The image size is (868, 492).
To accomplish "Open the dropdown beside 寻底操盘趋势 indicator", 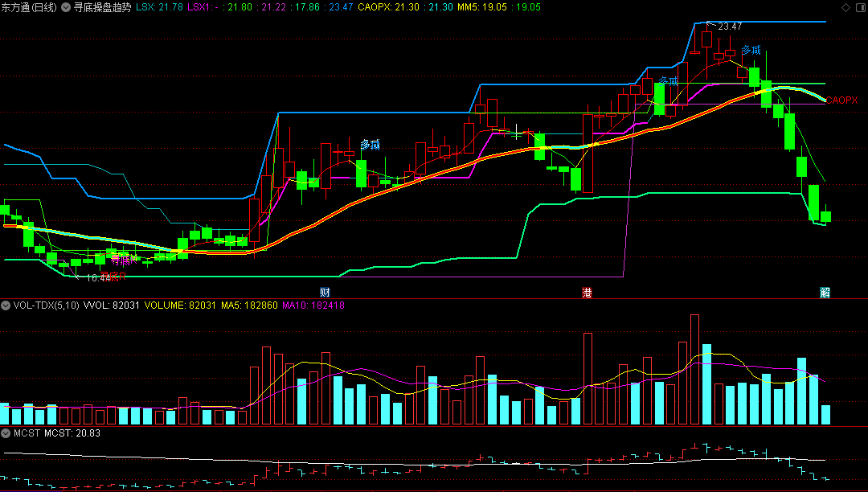I will [x=66, y=7].
